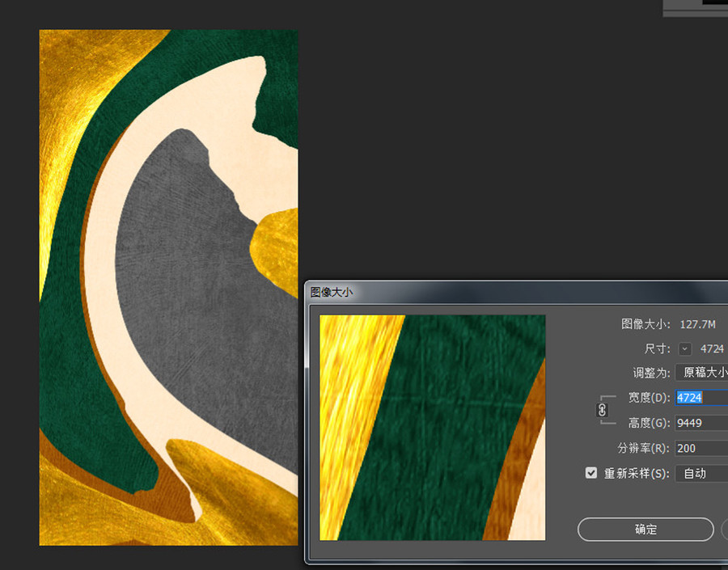Click the 确定 button
Image resolution: width=728 pixels, height=570 pixels.
click(645, 529)
